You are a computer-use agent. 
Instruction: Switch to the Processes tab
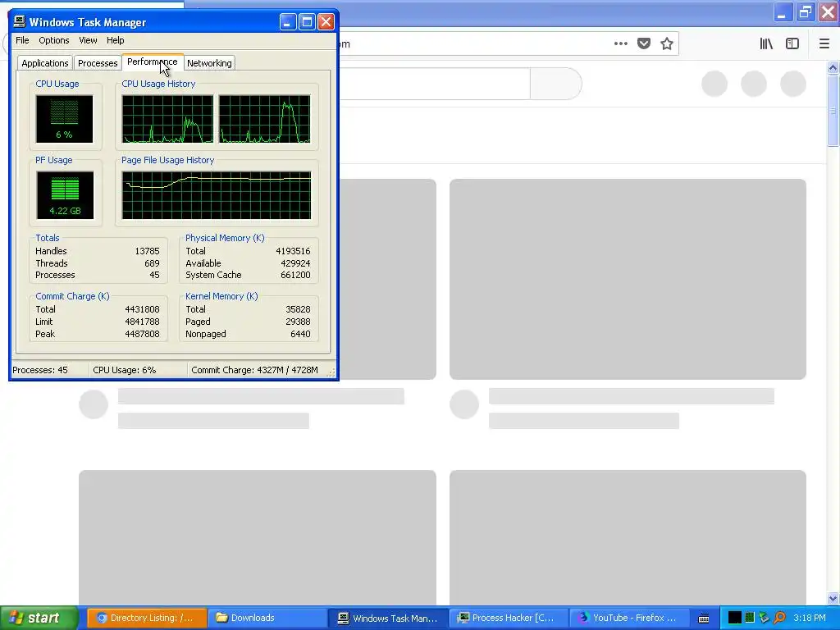(98, 63)
